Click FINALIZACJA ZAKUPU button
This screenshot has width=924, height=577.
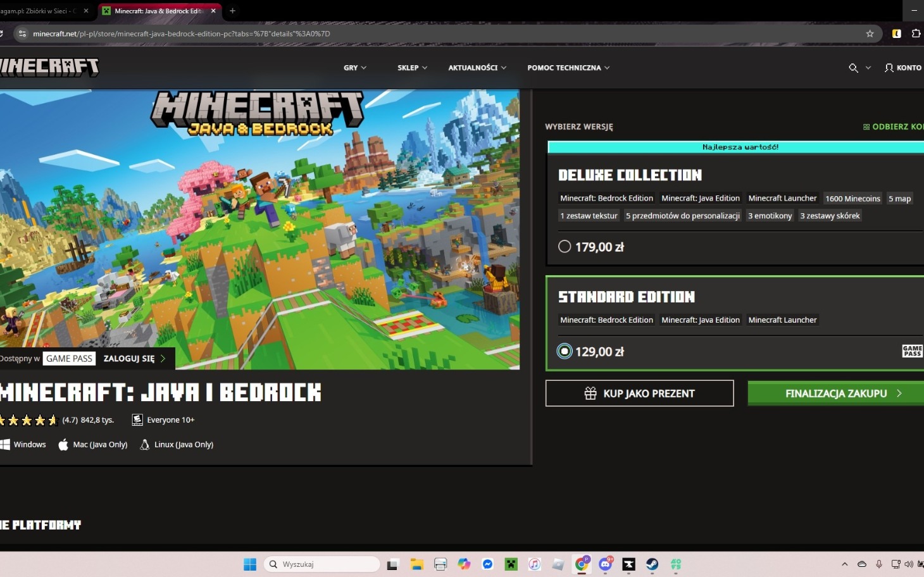pyautogui.click(x=836, y=394)
